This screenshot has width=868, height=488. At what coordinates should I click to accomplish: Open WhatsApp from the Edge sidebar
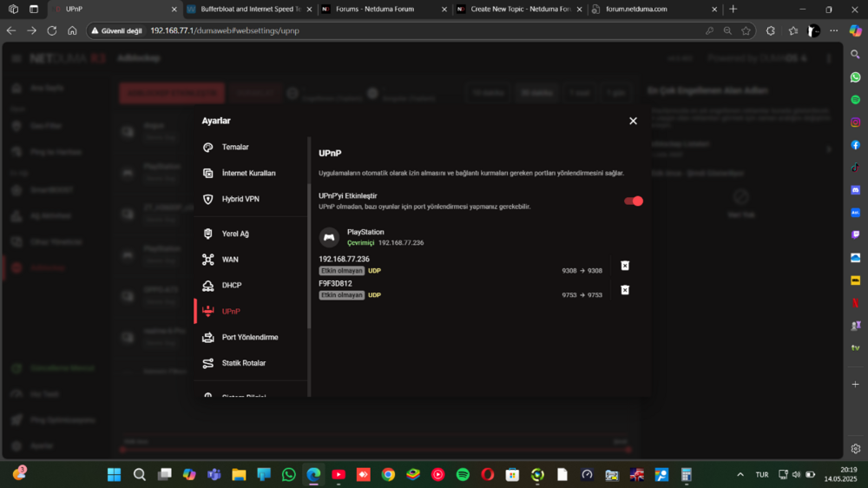855,77
